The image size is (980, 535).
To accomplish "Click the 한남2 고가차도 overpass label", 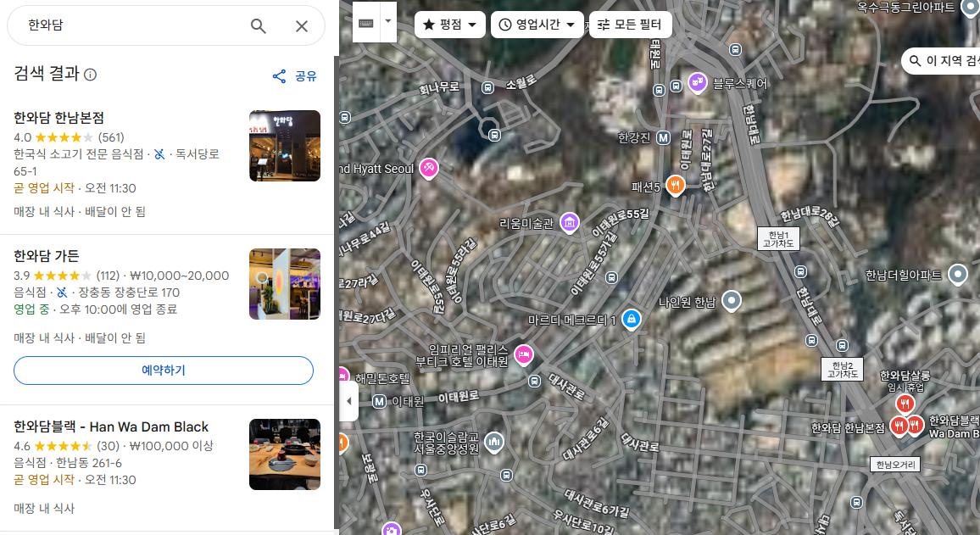I will tap(842, 370).
